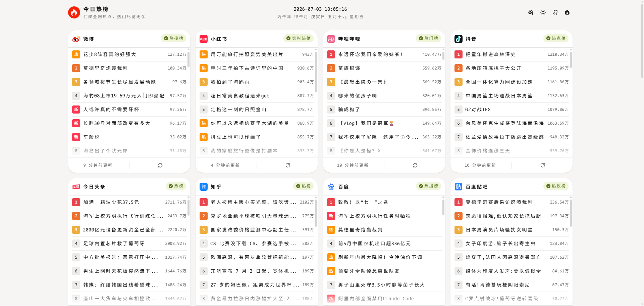This screenshot has height=306, width=644.
Task: Click the 微博 热搜榜 badge
Action: pyautogui.click(x=173, y=38)
